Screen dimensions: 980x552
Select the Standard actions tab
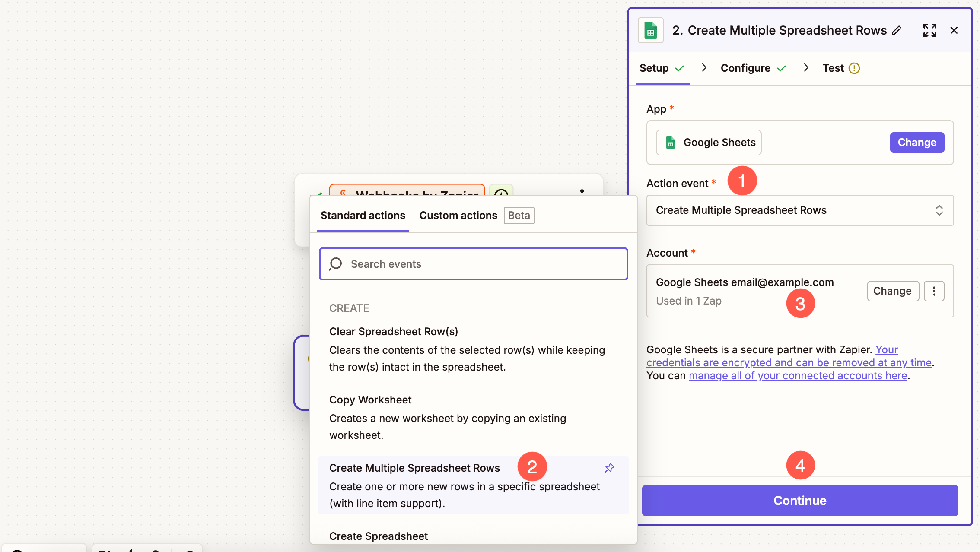coord(363,216)
